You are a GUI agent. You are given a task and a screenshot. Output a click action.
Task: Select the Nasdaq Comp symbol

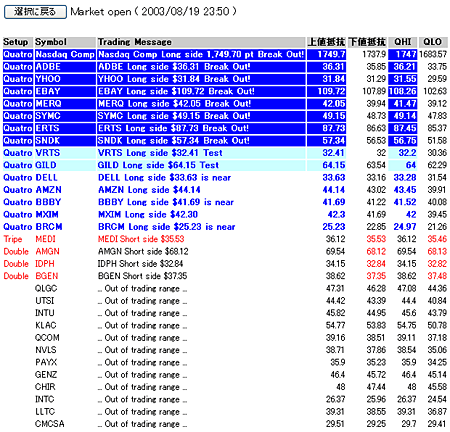(x=65, y=54)
